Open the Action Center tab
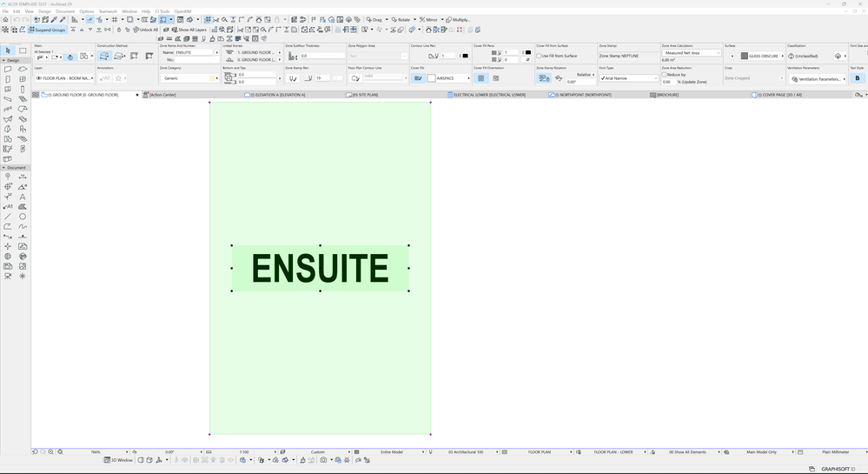Screen dimensions: 868x474 click(161, 95)
